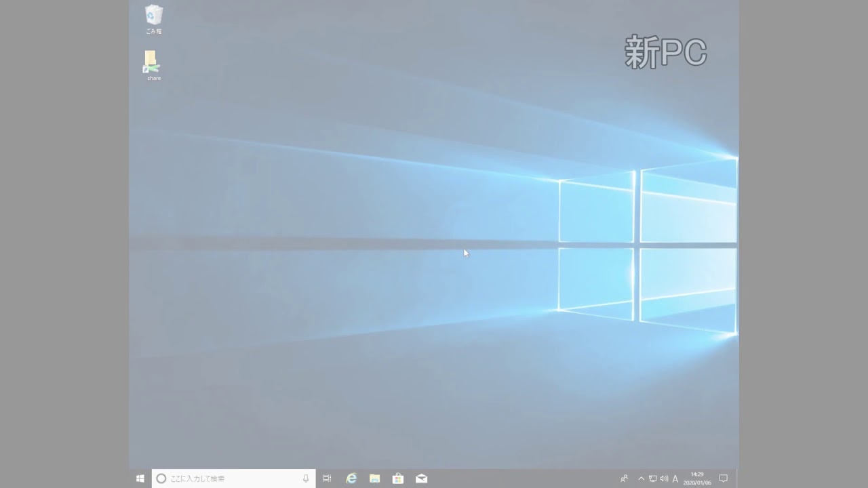Click the volume speaker icon
The height and width of the screenshot is (488, 868).
[663, 479]
